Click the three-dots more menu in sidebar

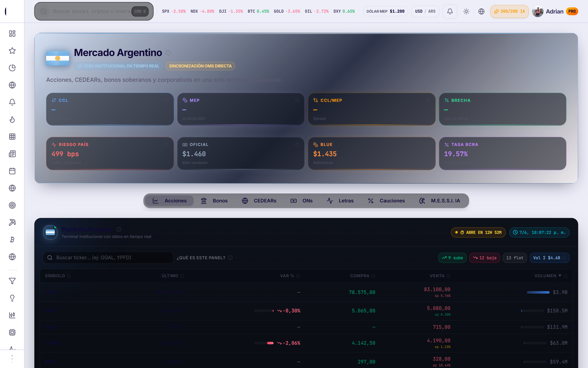coord(12,359)
